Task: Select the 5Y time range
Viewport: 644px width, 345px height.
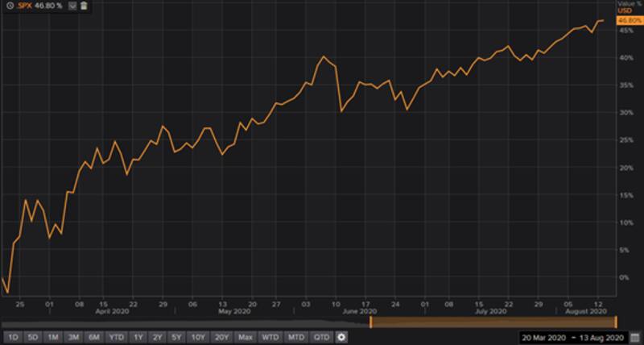Action: tap(178, 336)
